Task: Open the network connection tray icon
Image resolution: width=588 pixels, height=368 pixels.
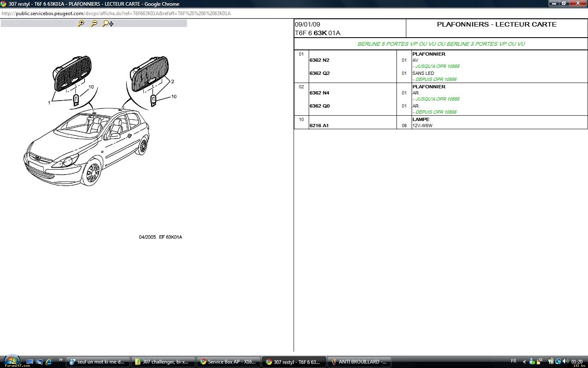Action: (x=558, y=361)
